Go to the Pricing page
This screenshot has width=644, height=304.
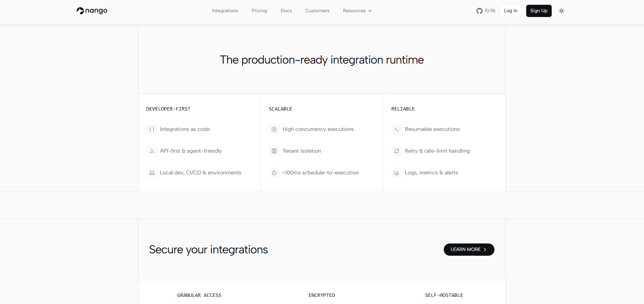[x=259, y=11]
